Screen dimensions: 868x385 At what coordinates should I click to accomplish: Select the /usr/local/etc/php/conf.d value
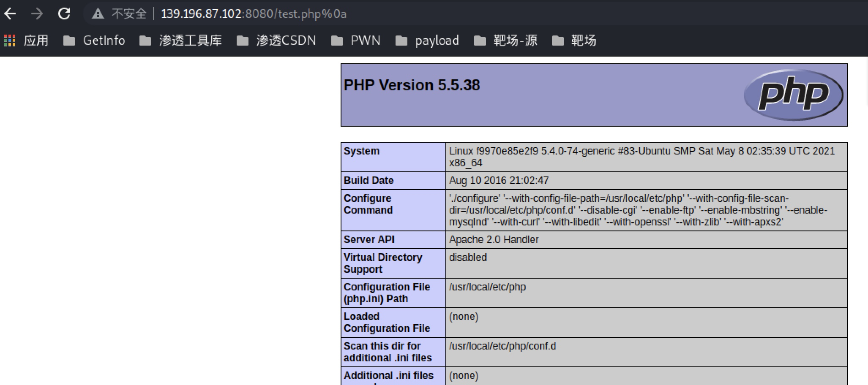(x=502, y=346)
